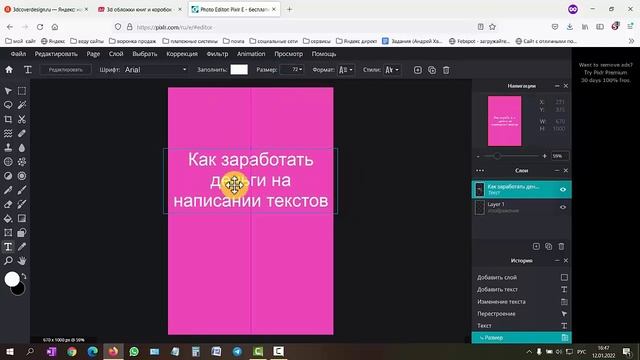The image size is (640, 360).
Task: Select the Dodge/Burn tool
Action: tap(8, 176)
